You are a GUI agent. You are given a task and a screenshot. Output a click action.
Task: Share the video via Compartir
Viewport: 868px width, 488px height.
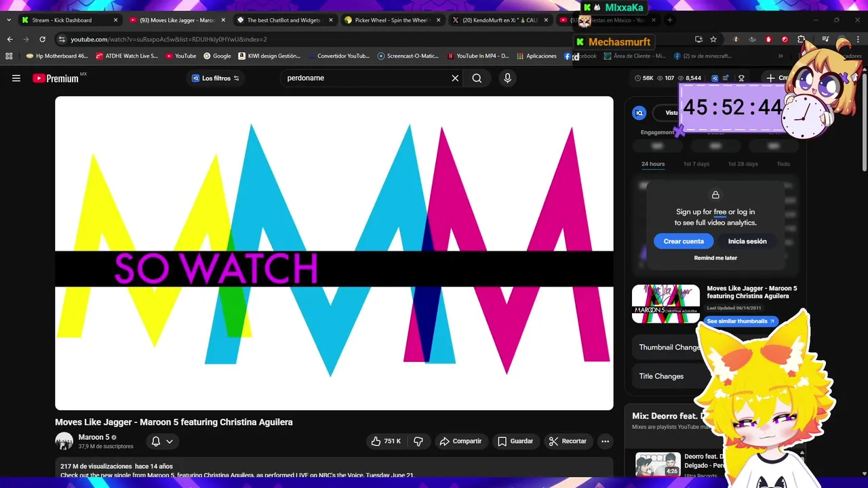pyautogui.click(x=460, y=441)
